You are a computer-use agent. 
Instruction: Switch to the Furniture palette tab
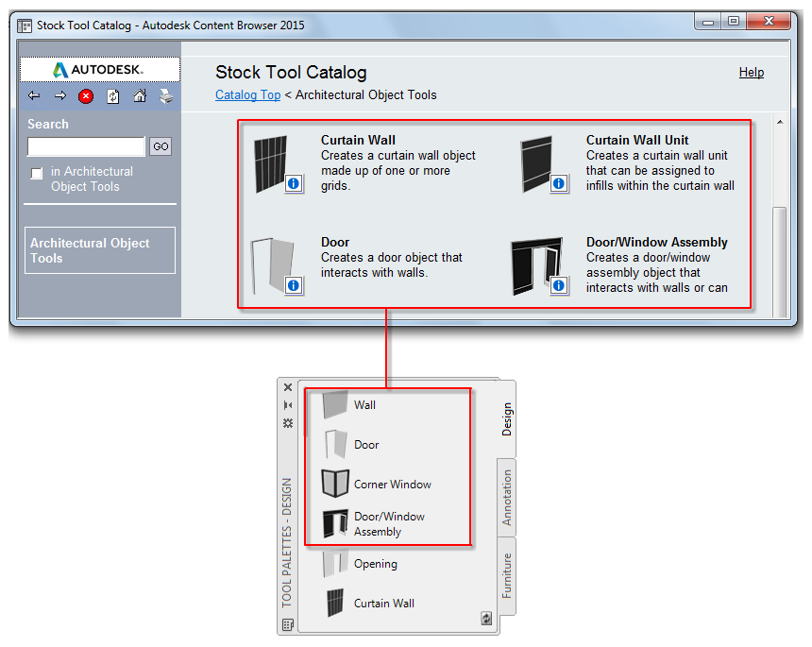[x=506, y=576]
